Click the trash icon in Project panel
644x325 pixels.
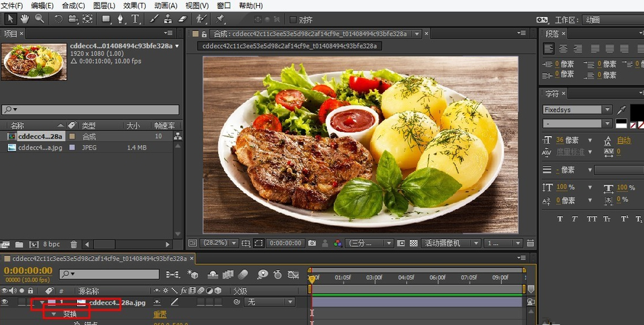click(73, 244)
